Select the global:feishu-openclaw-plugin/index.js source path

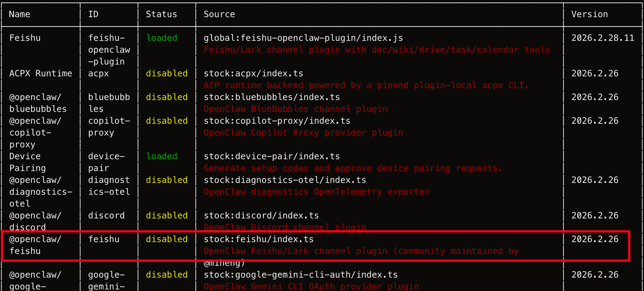coord(303,38)
